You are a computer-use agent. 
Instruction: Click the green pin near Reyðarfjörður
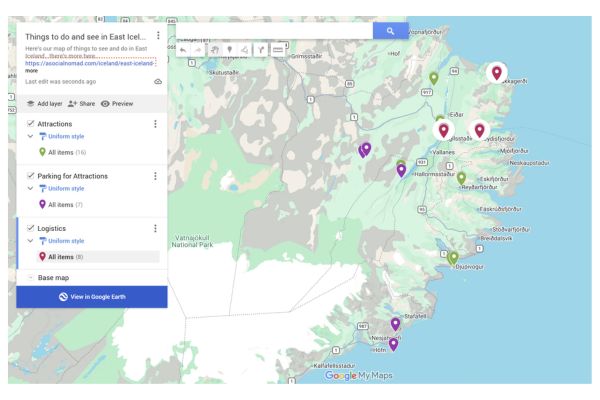[461, 178]
